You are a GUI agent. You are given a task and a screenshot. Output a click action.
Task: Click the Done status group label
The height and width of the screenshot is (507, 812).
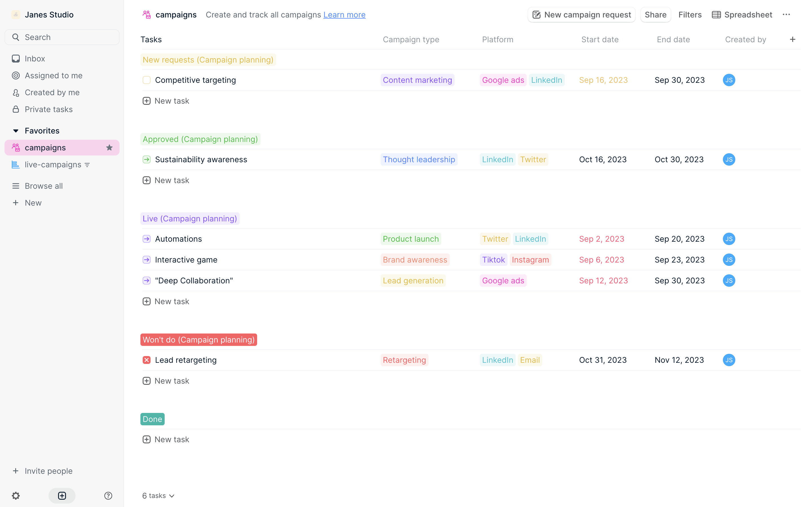[152, 419]
